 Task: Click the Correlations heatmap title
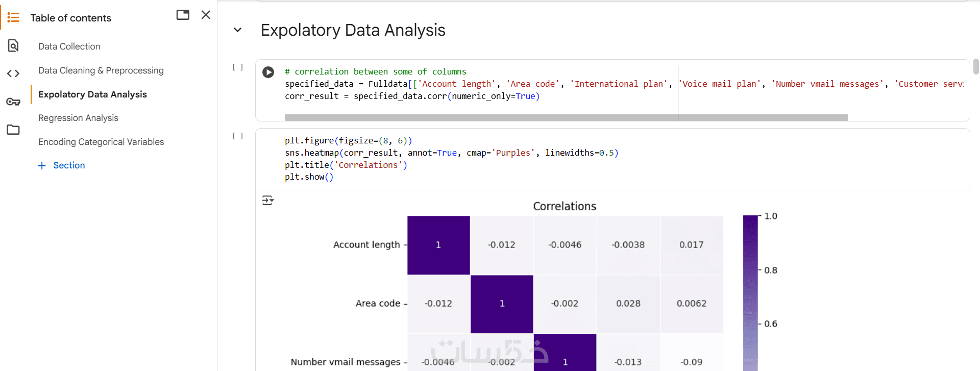point(564,206)
